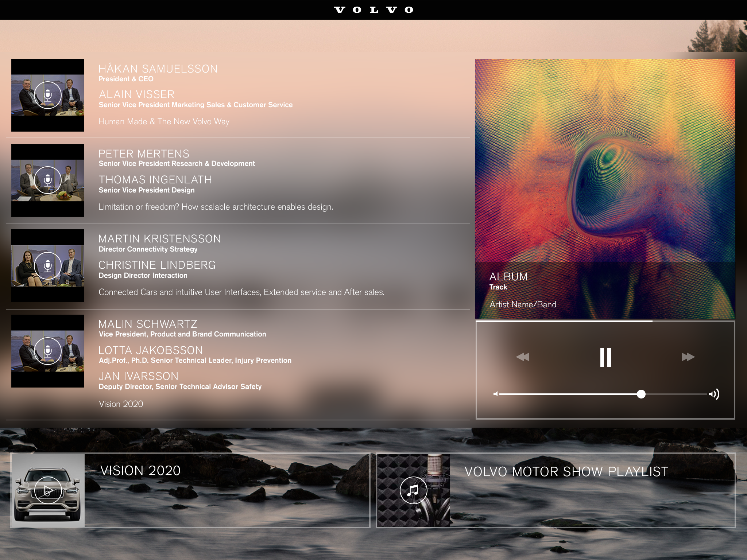
Task: Select 'Limitation or freedom?' topic description
Action: pyautogui.click(x=216, y=207)
